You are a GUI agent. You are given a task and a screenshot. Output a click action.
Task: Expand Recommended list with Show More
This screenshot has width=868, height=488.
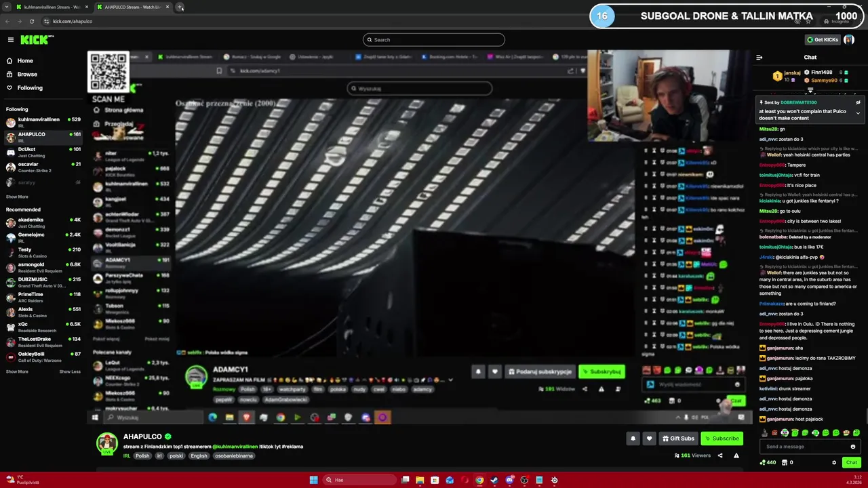[17, 371]
